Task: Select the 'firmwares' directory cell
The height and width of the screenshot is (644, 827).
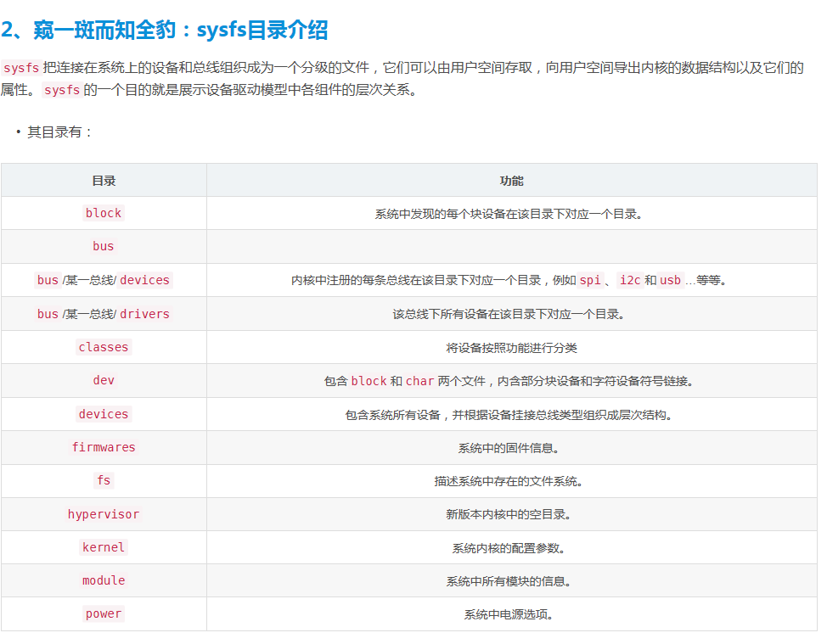Action: pyautogui.click(x=104, y=447)
